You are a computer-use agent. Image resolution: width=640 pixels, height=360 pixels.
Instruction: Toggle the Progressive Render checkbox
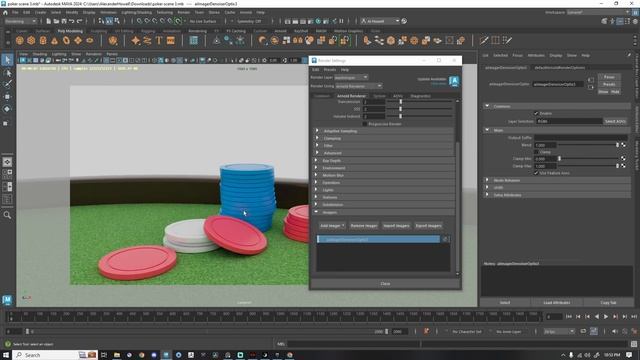(365, 124)
